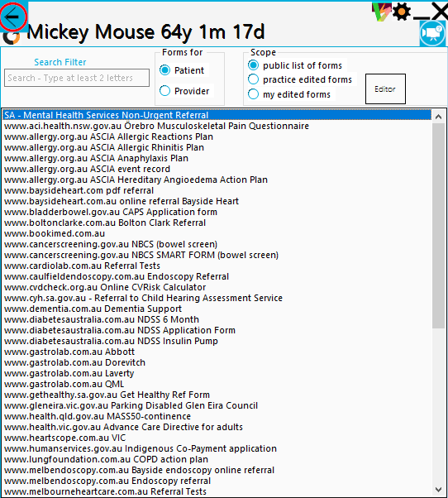Focus the search filter text box
The width and height of the screenshot is (448, 498).
(77, 78)
